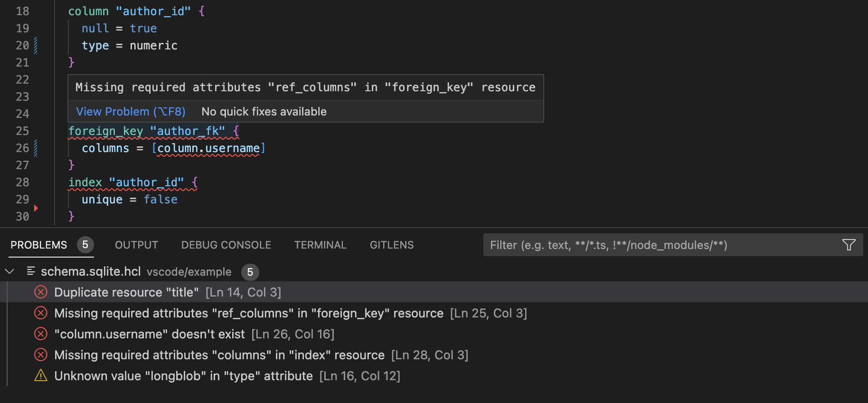Click git change marker beside line 20
This screenshot has height=403, width=868.
pos(36,46)
